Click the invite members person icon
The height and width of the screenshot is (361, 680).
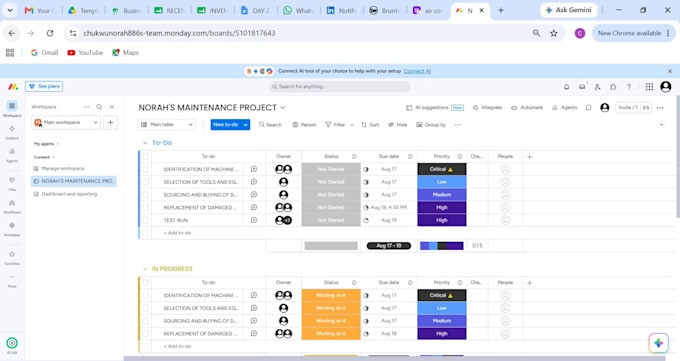click(x=598, y=87)
